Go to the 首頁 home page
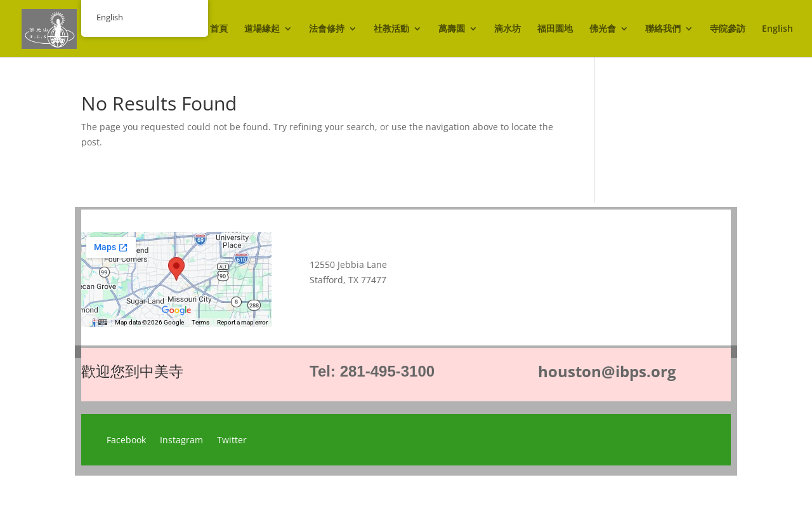Screen dimensions: 812x508 point(219,29)
